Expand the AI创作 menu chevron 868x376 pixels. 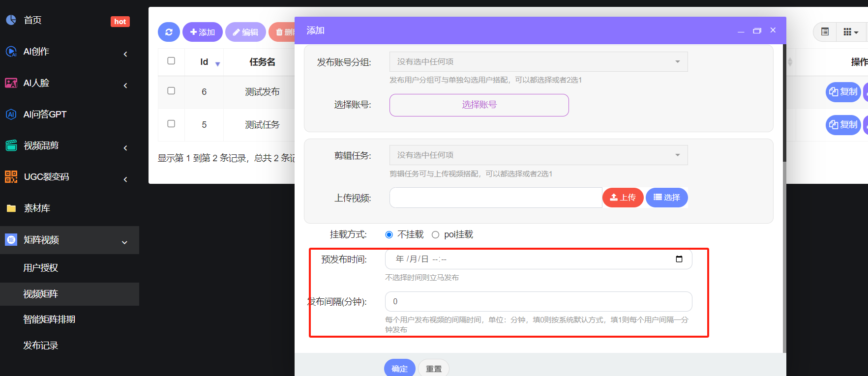pos(125,54)
